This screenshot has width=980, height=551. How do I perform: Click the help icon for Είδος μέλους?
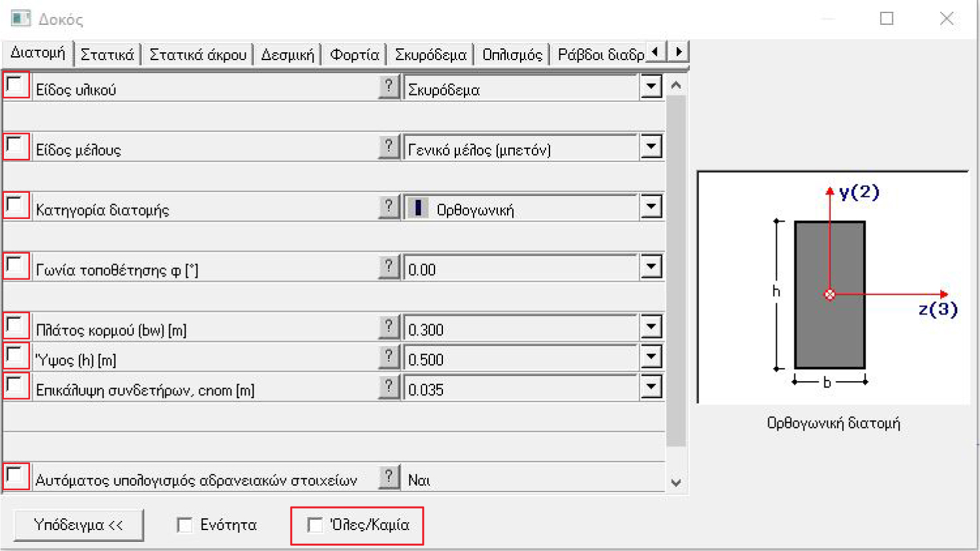point(389,146)
